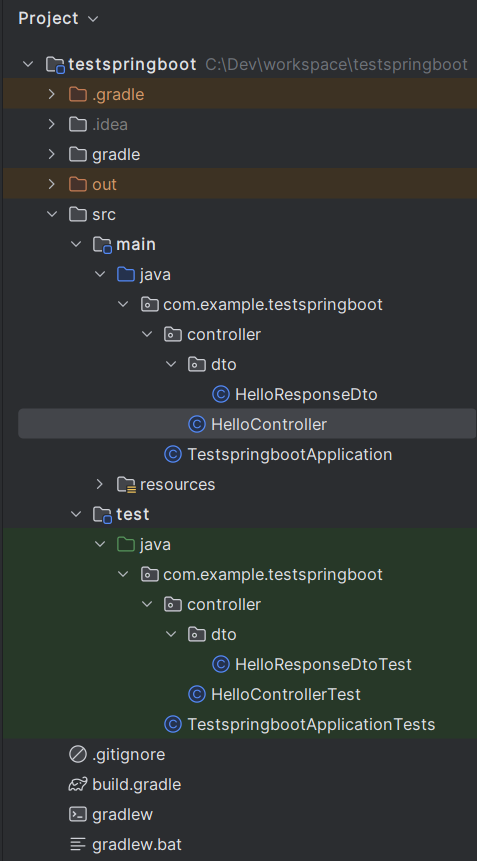Click the TestspringbootApplication class icon
Screen dimensions: 477x861
(x=173, y=454)
